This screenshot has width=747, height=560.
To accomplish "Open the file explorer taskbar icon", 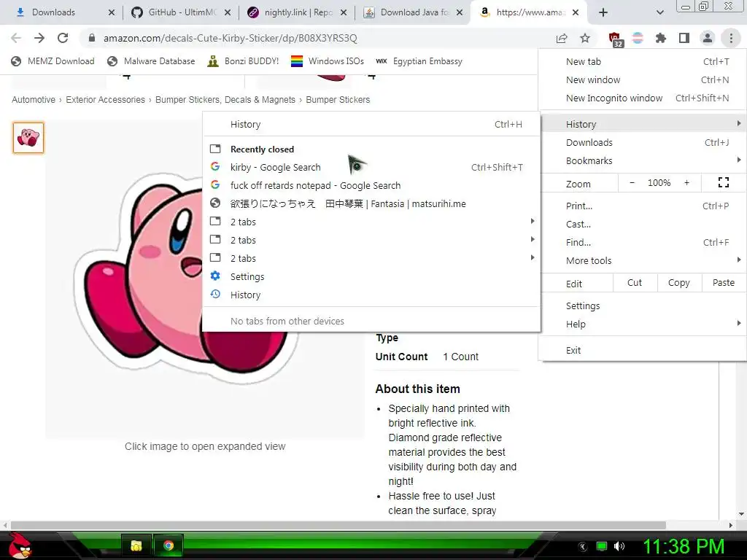I will pos(136,545).
